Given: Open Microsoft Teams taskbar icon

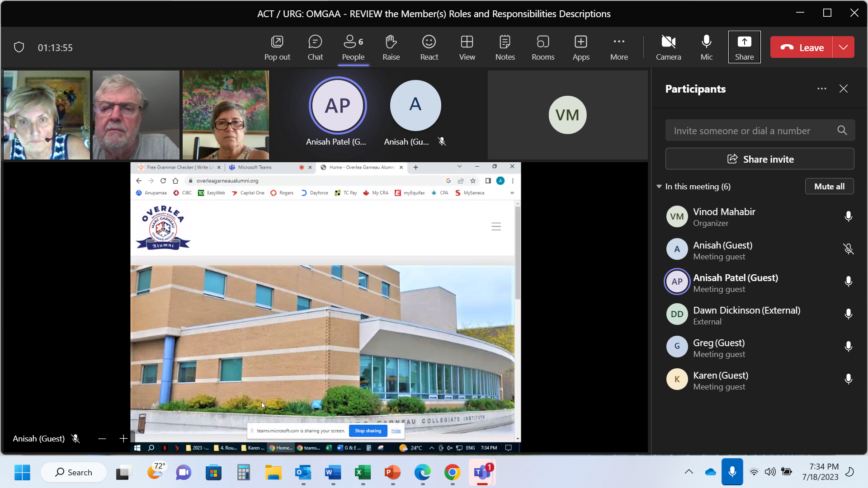Looking at the screenshot, I should [482, 472].
